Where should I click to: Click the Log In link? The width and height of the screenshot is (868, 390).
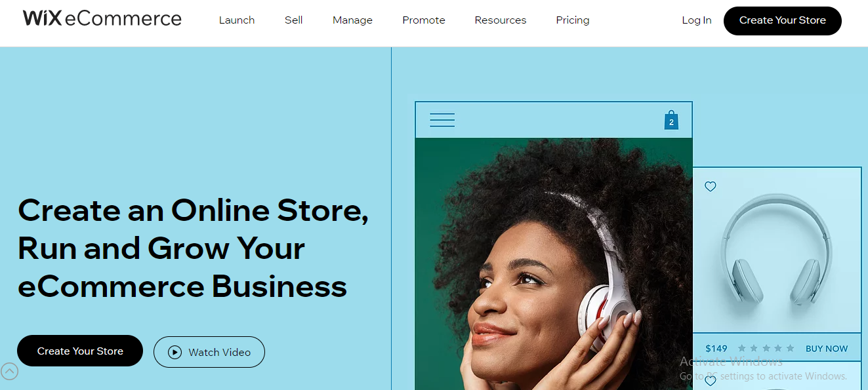697,20
